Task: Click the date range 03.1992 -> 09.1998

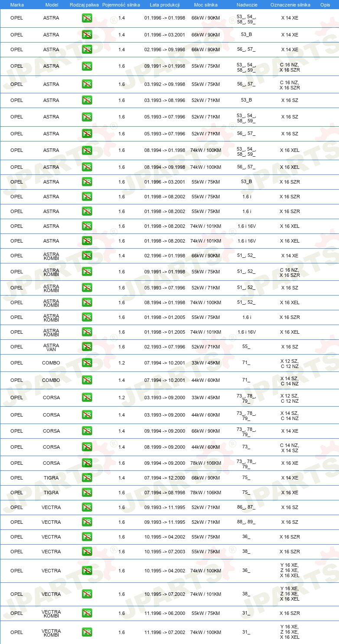Action: pyautogui.click(x=165, y=84)
